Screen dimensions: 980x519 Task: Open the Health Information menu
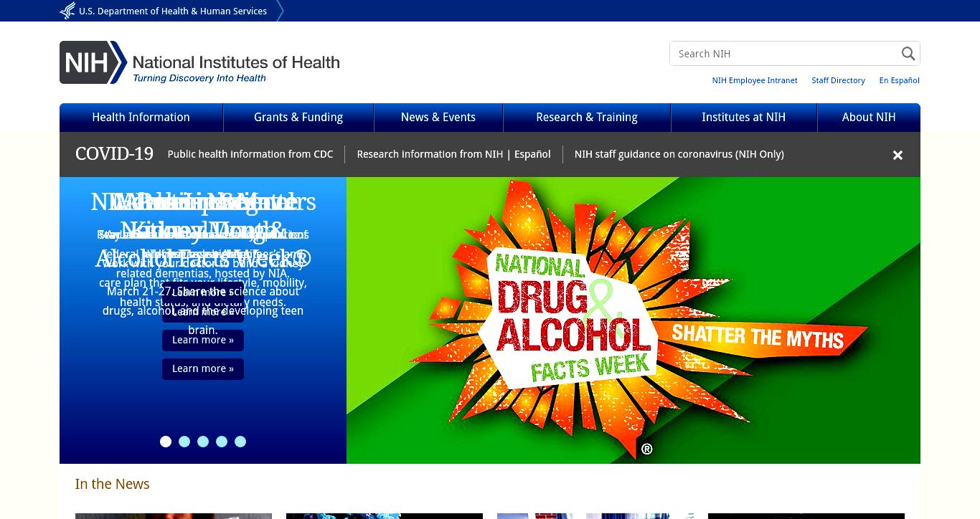coord(141,118)
